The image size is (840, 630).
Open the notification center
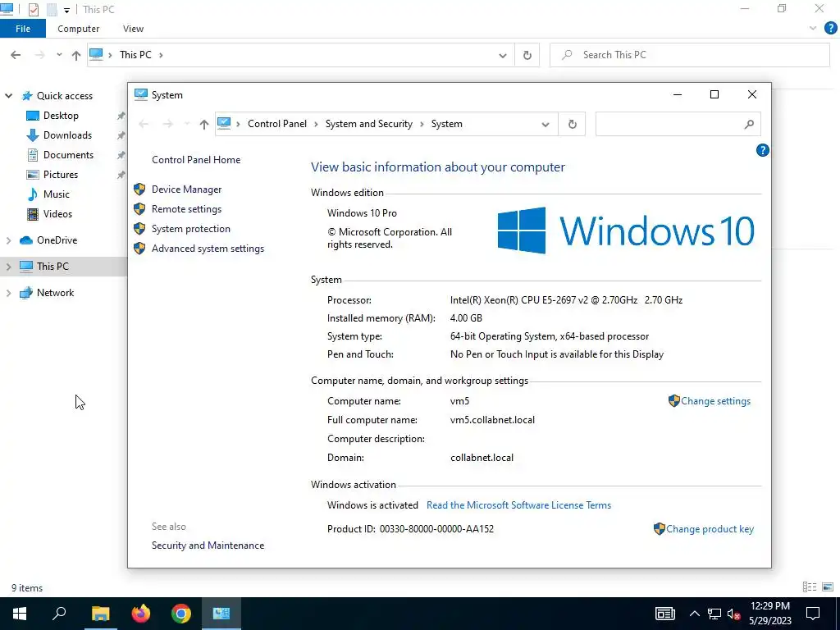coord(813,614)
